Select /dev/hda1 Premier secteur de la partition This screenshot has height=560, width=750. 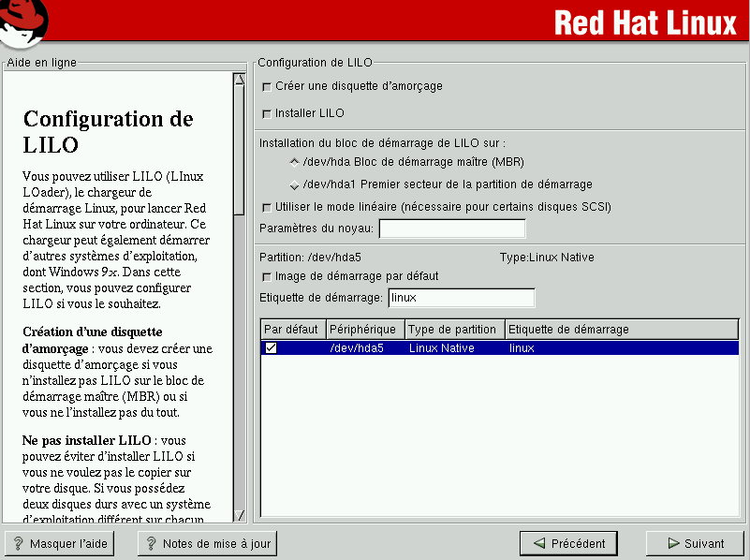(x=295, y=184)
